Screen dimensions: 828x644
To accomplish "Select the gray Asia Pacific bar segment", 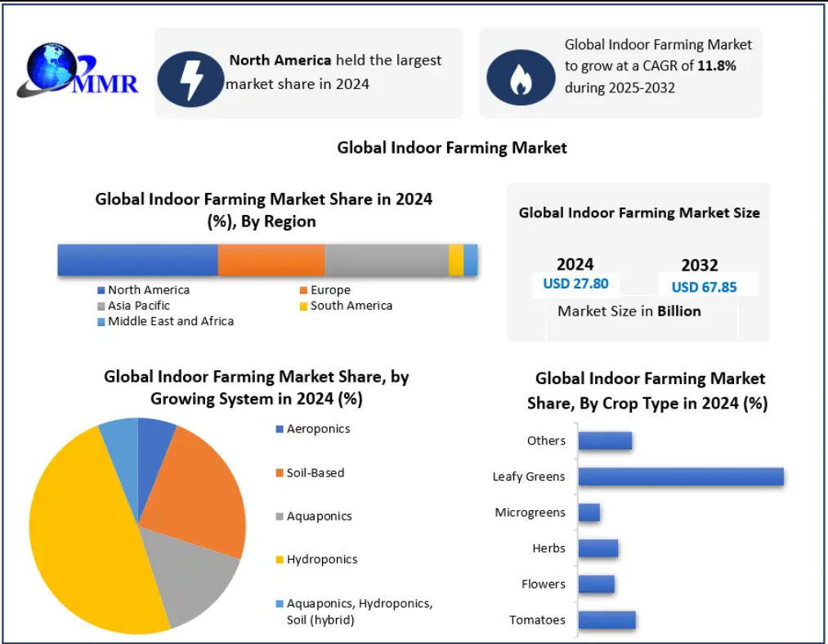I will (x=386, y=260).
